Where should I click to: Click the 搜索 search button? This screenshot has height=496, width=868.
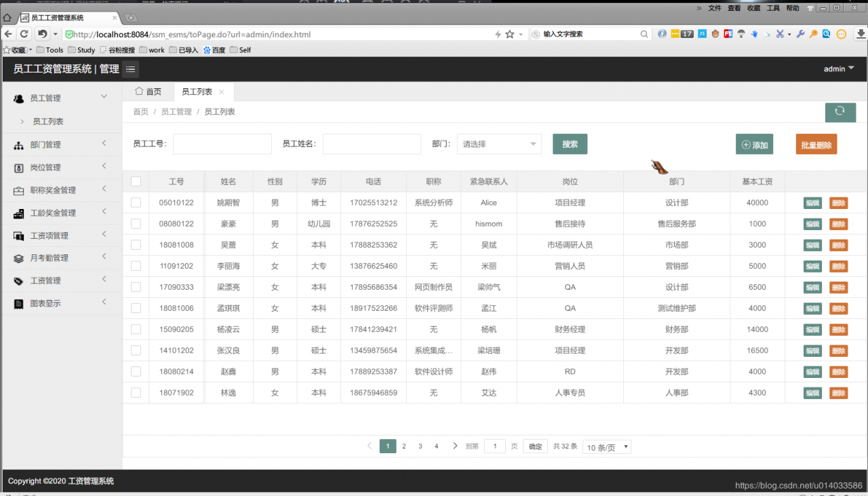[570, 144]
